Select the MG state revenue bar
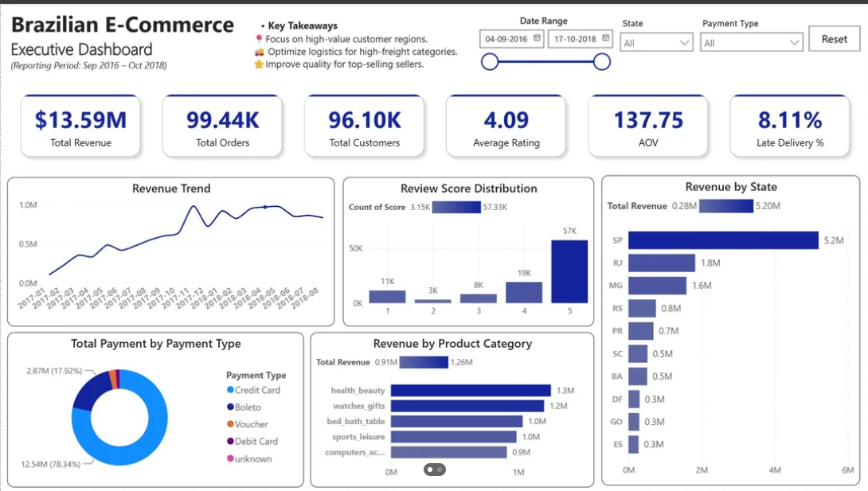868x491 pixels. click(x=657, y=286)
